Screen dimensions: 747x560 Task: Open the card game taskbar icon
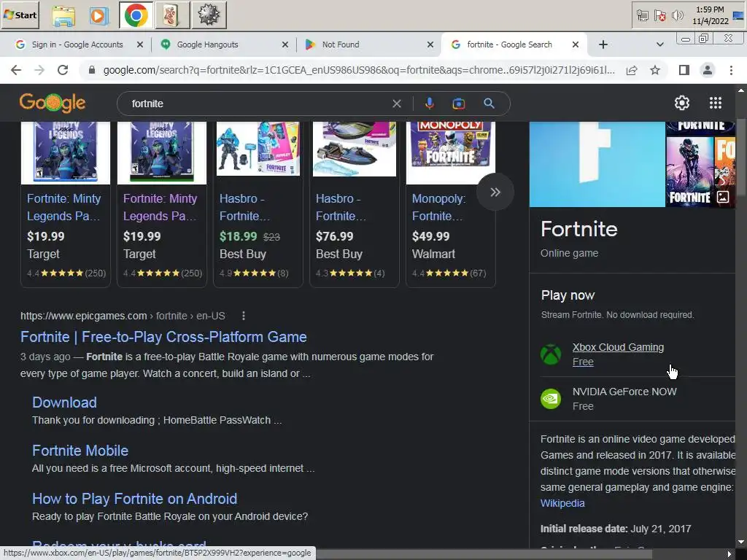coord(171,15)
